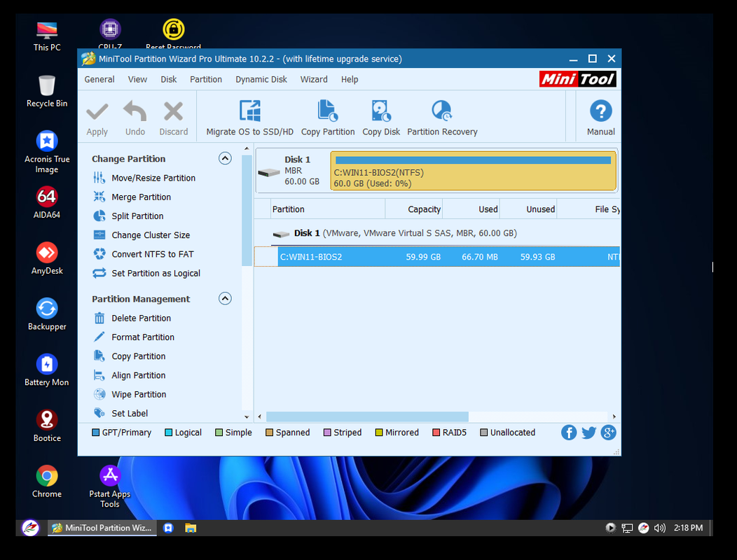Sort by the Used column header
The width and height of the screenshot is (737, 560).
[x=471, y=209]
